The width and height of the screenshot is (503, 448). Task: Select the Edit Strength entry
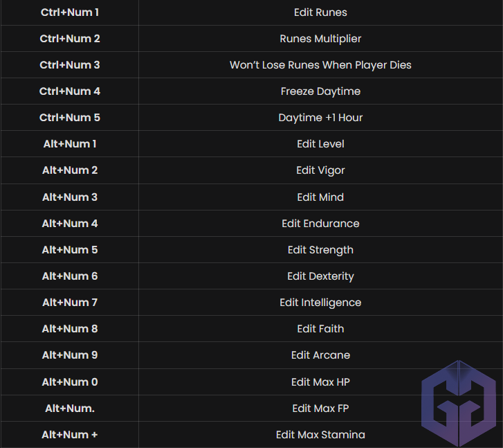pyautogui.click(x=320, y=250)
